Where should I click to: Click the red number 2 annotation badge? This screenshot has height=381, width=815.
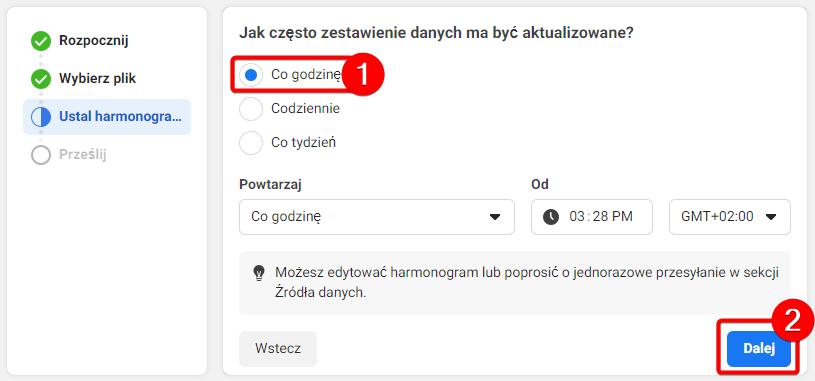pyautogui.click(x=792, y=322)
